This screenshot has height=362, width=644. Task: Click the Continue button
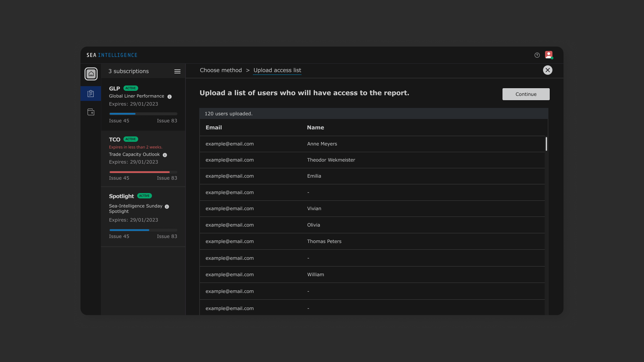[526, 94]
